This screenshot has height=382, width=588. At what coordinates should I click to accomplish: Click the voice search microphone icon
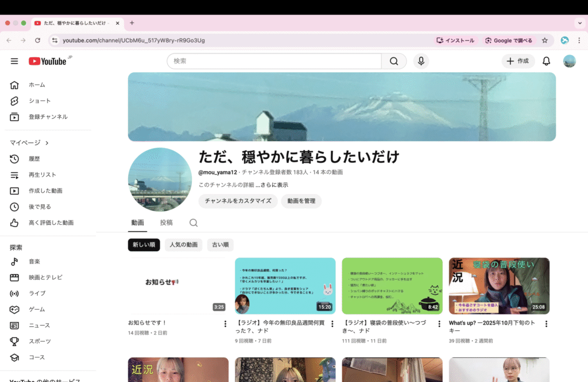tap(421, 61)
